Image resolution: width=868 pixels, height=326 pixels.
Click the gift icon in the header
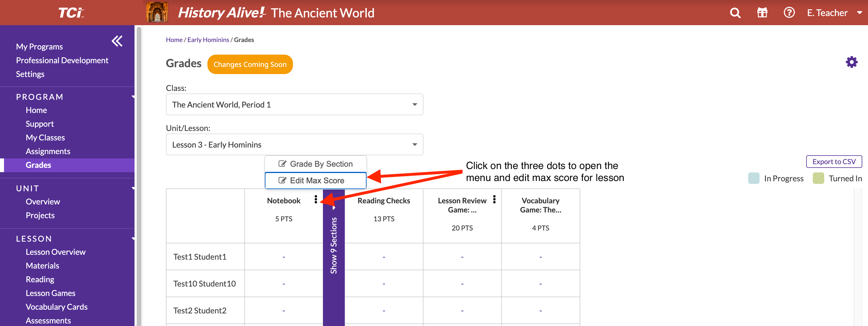click(x=762, y=13)
